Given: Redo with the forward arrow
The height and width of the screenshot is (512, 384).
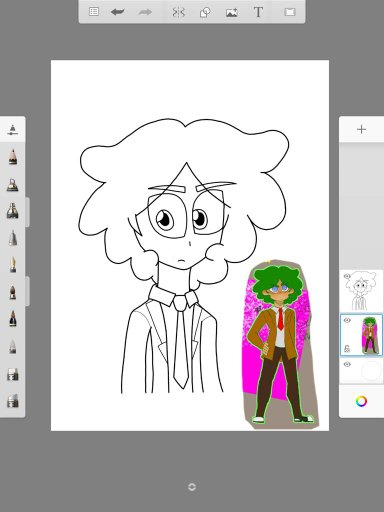Looking at the screenshot, I should [145, 12].
